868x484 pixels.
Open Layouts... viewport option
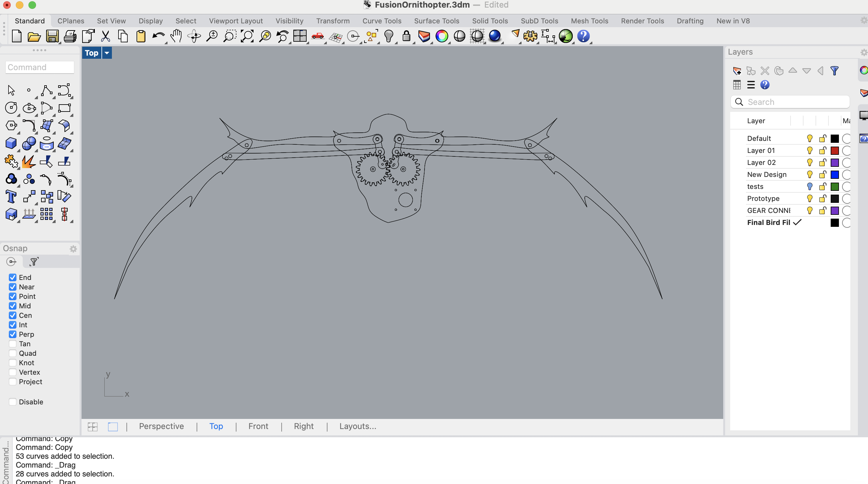358,426
